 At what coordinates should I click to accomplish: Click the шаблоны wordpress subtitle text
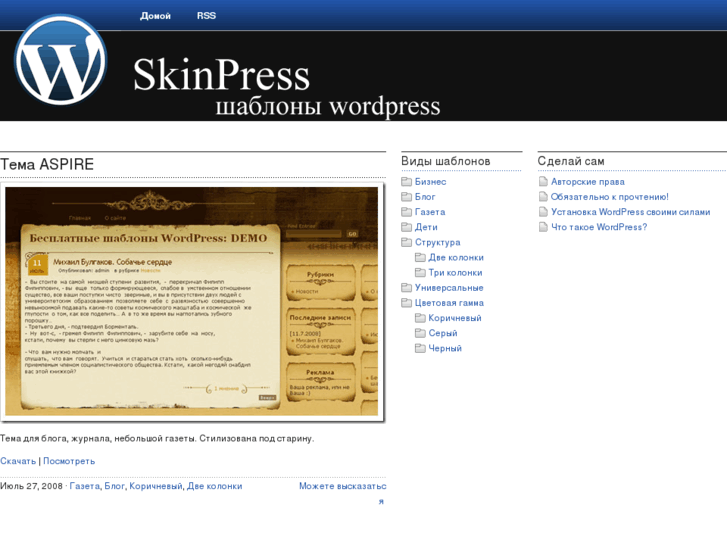pos(328,107)
